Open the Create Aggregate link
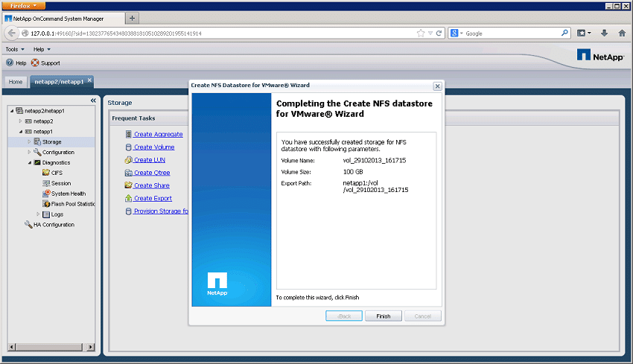Image resolution: width=633 pixels, height=364 pixels. point(158,134)
